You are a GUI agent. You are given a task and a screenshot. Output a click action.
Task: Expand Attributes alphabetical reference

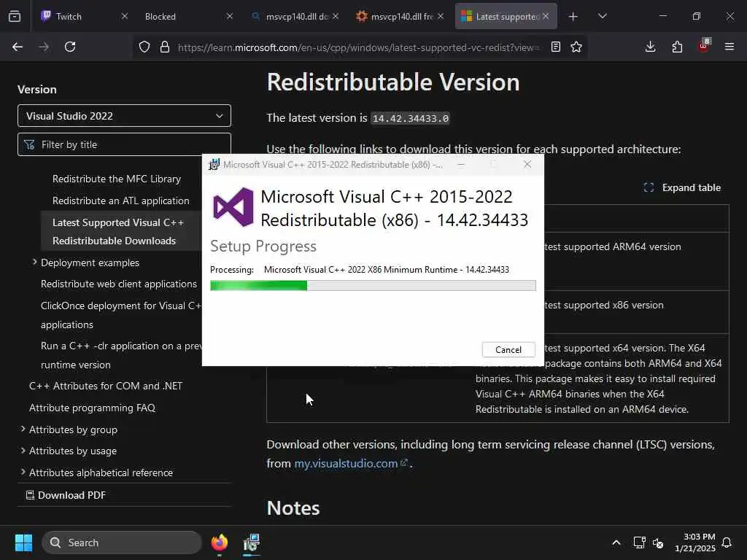click(x=23, y=472)
